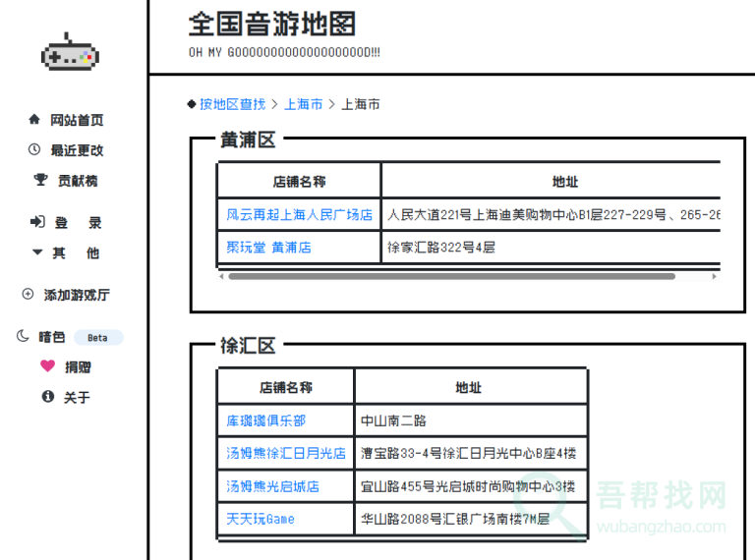This screenshot has width=755, height=560.
Task: Click the 上海市 breadcrumb link
Action: click(303, 104)
